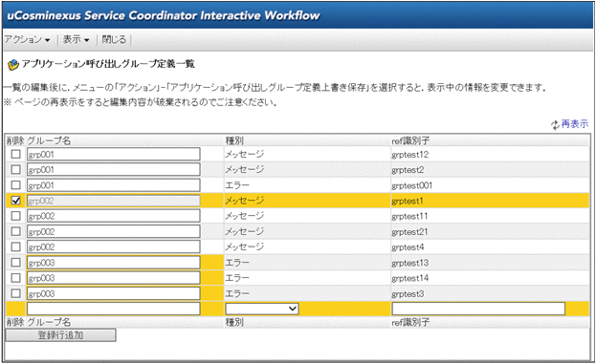Select the grptest14 ref identifier
Image resolution: width=596 pixels, height=364 pixels.
pyautogui.click(x=409, y=278)
